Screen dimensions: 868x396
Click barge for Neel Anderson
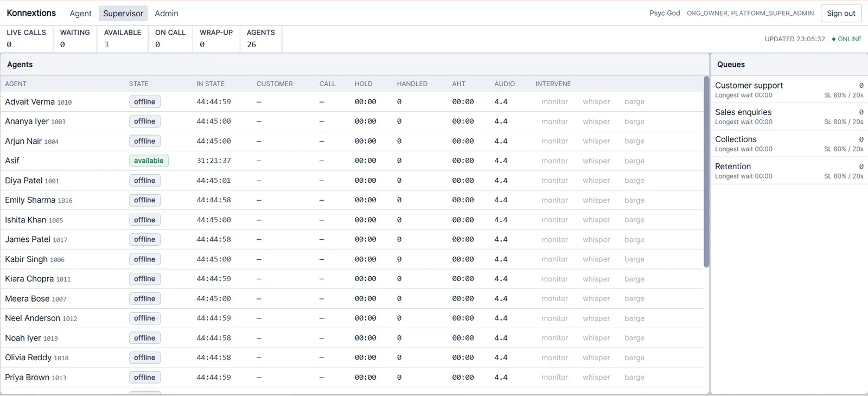coord(634,318)
